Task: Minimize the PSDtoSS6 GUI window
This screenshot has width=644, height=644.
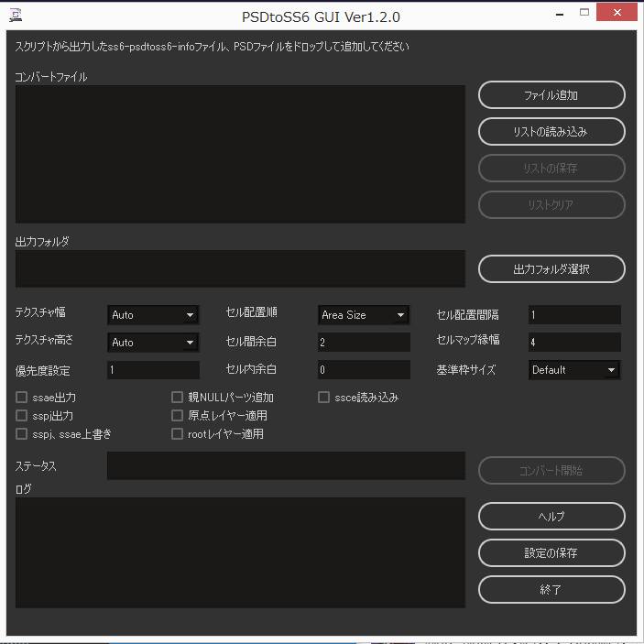Action: (560, 14)
